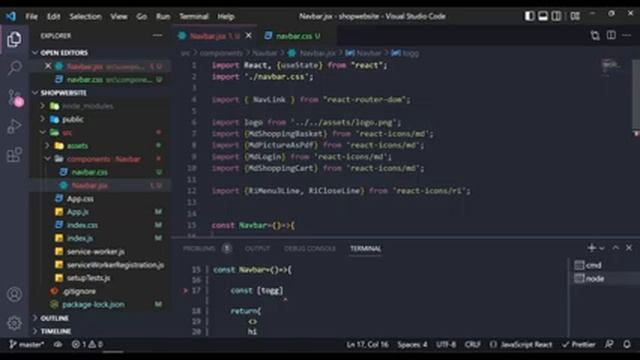Toggle bottom panel layout icon
The image size is (640, 360).
(543, 16)
